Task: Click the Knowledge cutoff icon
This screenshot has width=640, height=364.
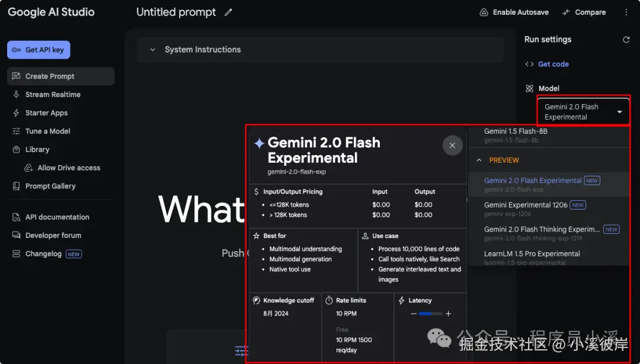Action: (257, 301)
